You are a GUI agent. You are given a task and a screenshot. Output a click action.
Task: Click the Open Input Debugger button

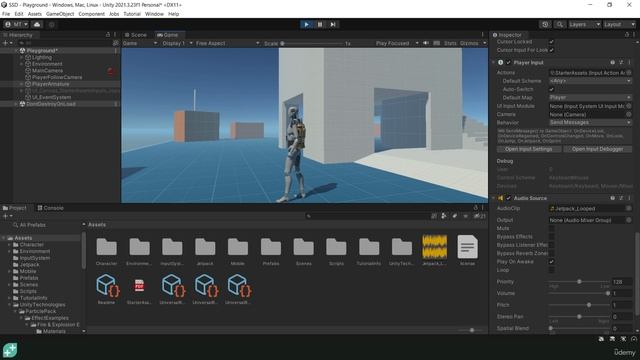[598, 149]
